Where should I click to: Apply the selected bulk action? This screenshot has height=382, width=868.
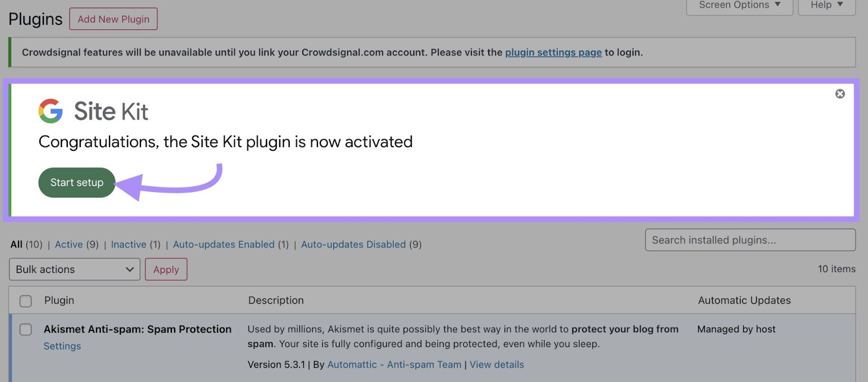pyautogui.click(x=166, y=270)
